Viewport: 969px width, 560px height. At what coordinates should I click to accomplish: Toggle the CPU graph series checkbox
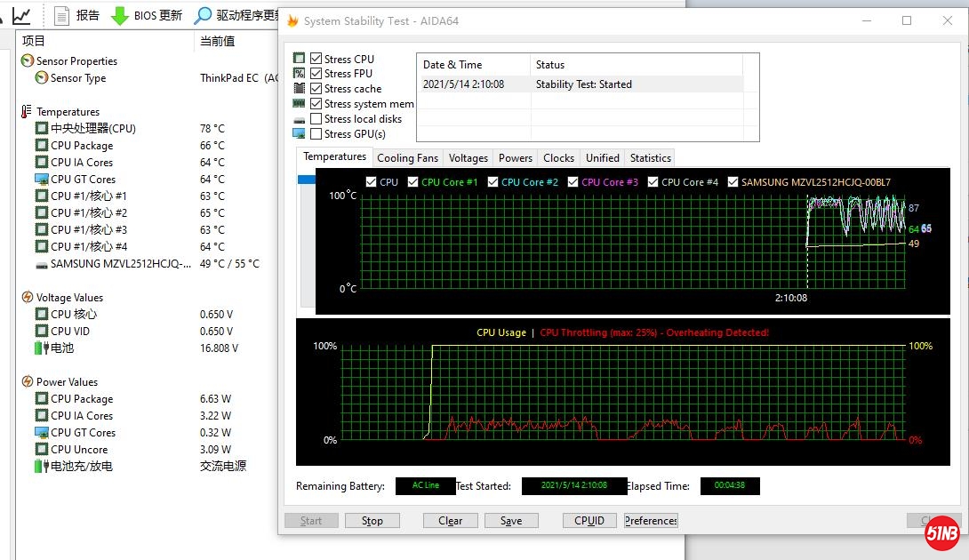tap(371, 181)
